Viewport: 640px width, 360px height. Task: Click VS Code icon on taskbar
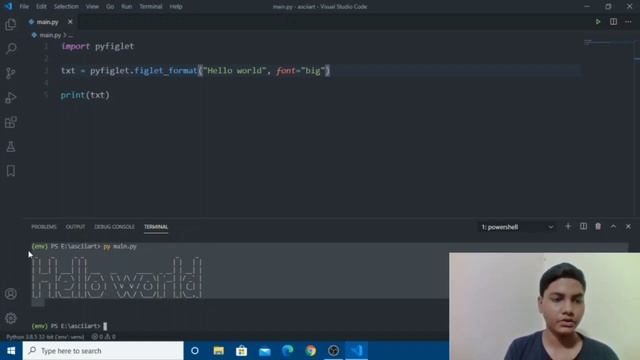356,351
